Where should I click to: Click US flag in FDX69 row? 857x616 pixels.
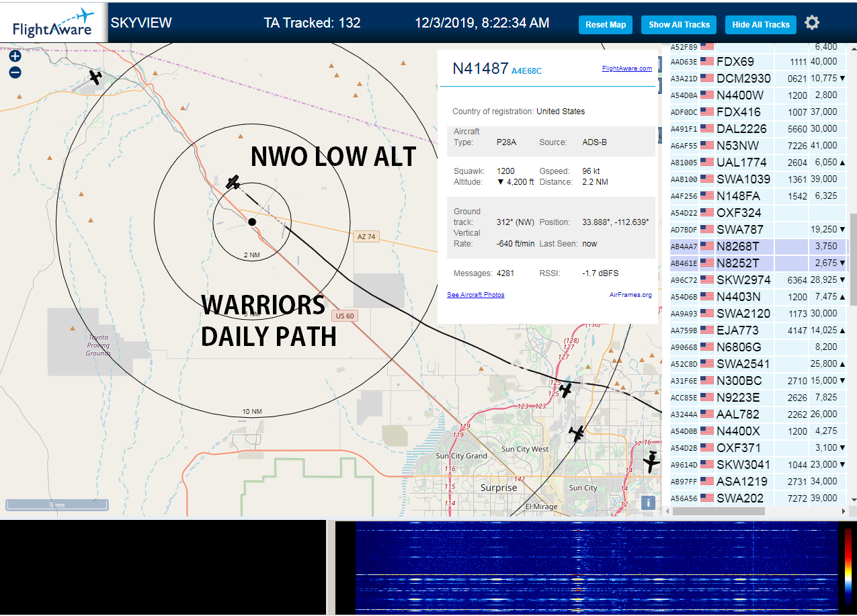[706, 62]
